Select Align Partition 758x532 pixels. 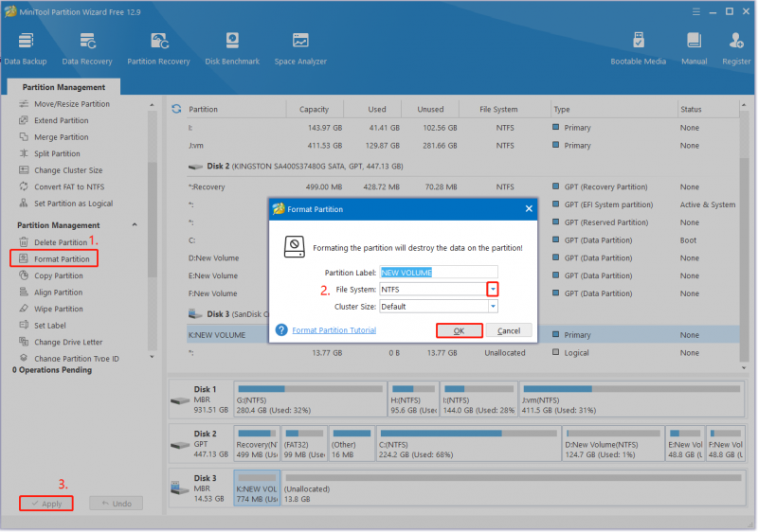click(x=51, y=293)
